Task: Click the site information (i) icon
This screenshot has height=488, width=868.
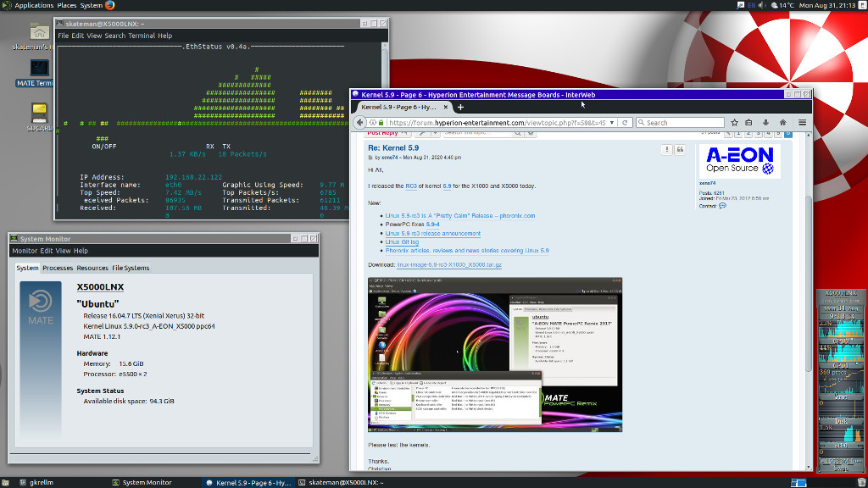Action: tap(373, 123)
